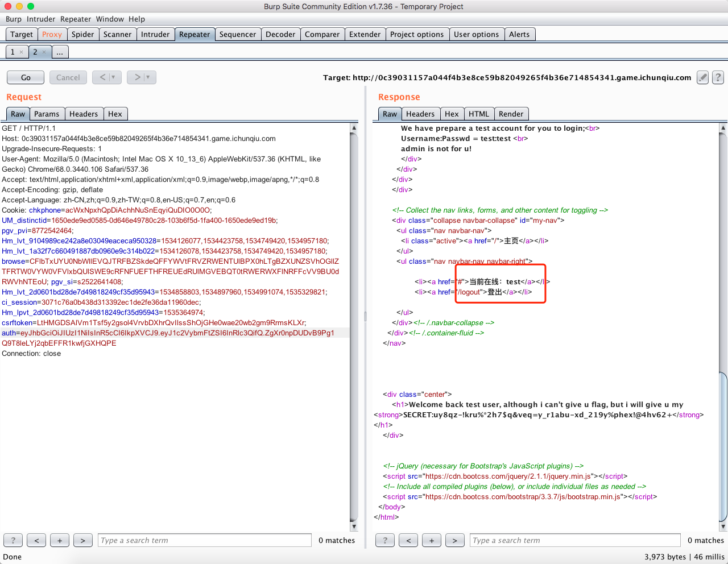728x564 pixels.
Task: Jump to previous match in response search
Action: coord(408,540)
